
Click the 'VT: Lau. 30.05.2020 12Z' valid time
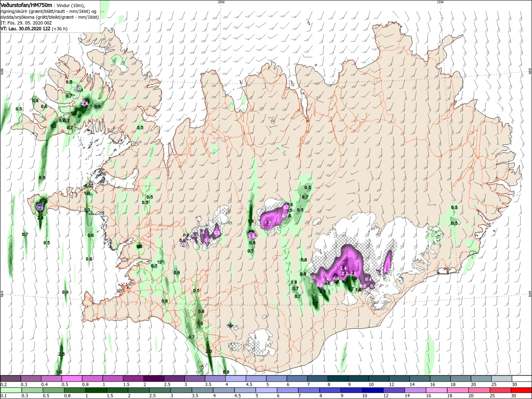(x=26, y=29)
